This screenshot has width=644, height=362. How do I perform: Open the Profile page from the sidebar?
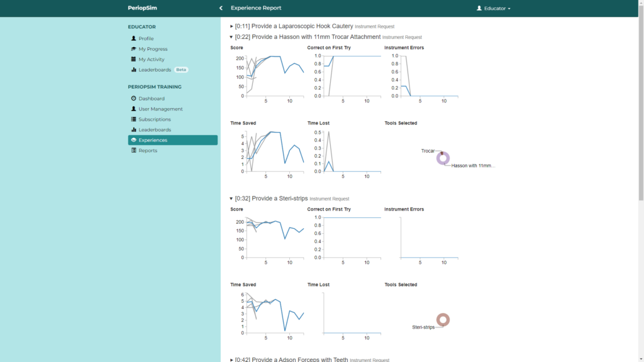[147, 39]
